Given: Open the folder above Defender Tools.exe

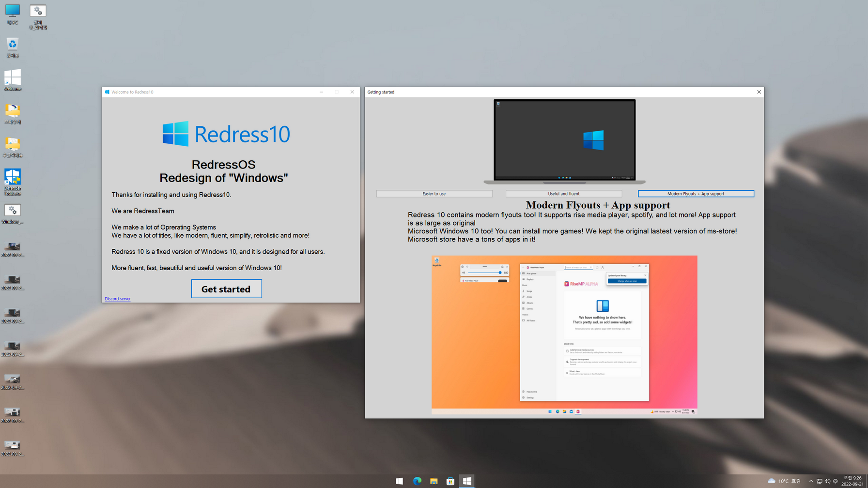Looking at the screenshot, I should (13, 147).
